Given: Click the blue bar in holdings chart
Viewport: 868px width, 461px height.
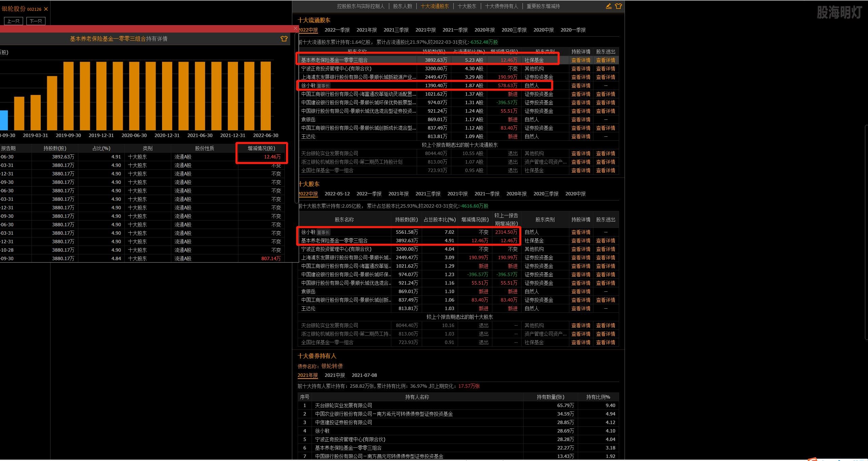Looking at the screenshot, I should [4, 120].
